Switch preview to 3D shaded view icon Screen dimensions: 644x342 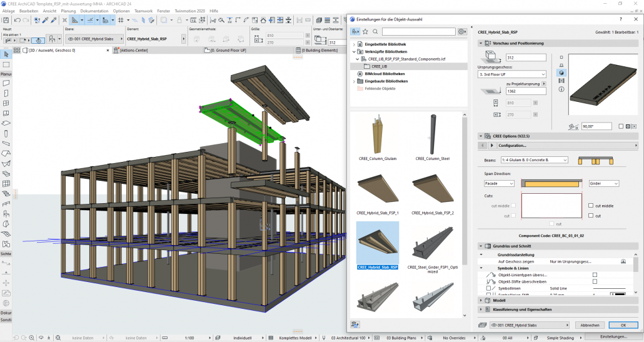point(561,73)
